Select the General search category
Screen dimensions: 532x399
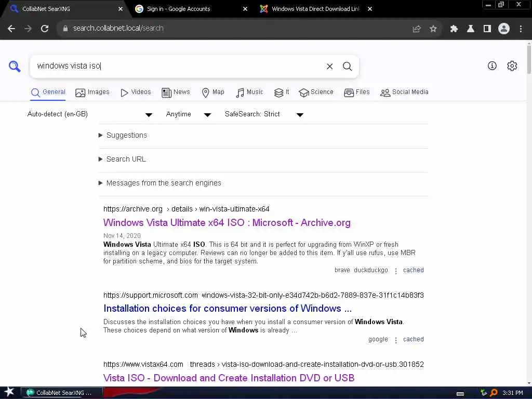click(x=48, y=92)
